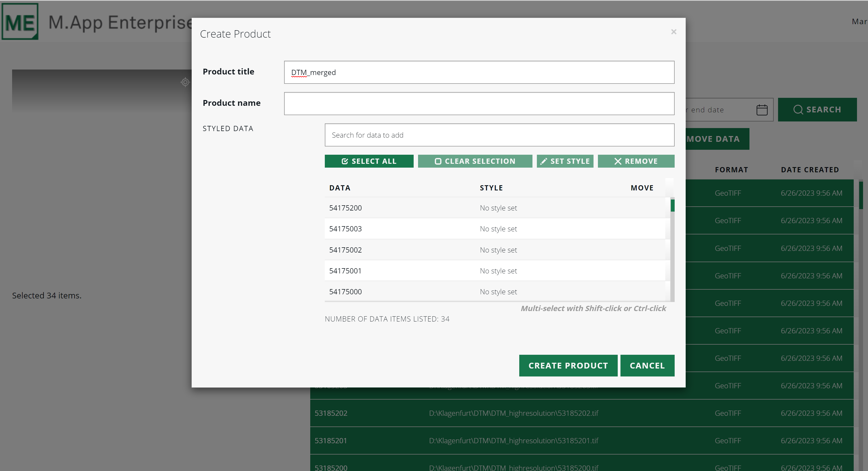The height and width of the screenshot is (471, 868).
Task: Click the calendar icon beside end date
Action: coord(762,110)
